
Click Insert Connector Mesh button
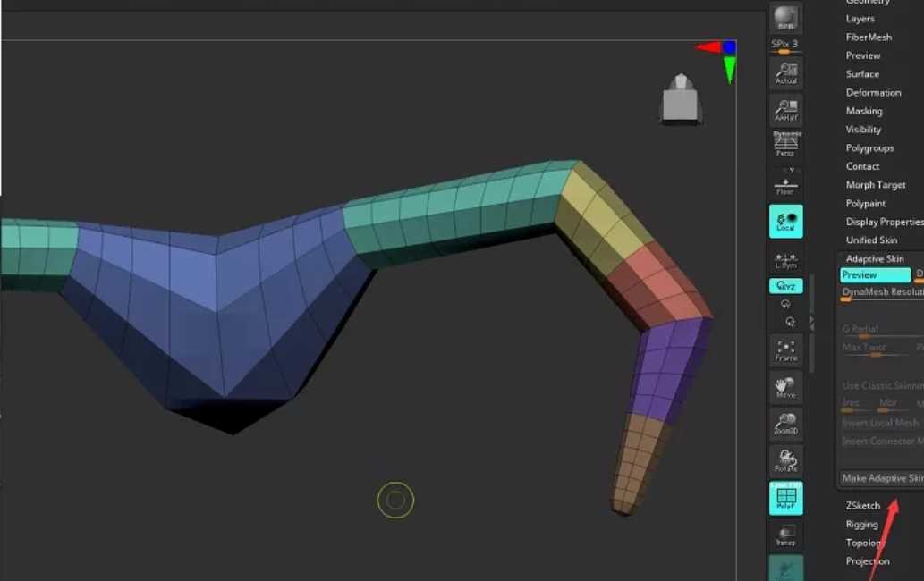(882, 441)
